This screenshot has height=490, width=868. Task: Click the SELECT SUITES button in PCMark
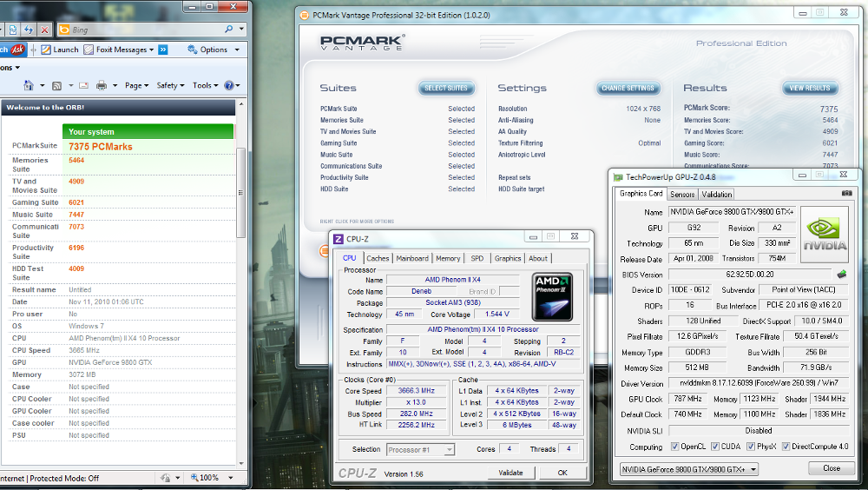(446, 88)
